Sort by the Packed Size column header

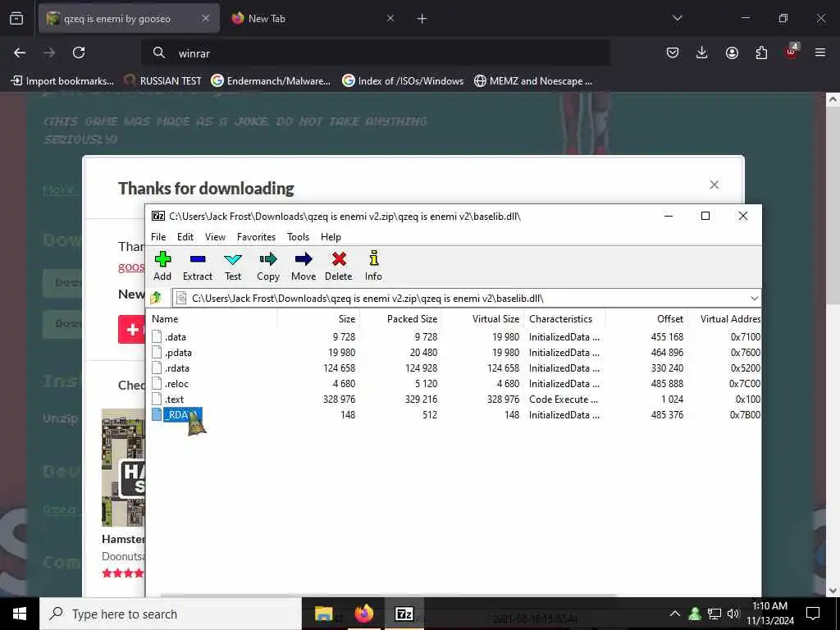(x=400, y=319)
